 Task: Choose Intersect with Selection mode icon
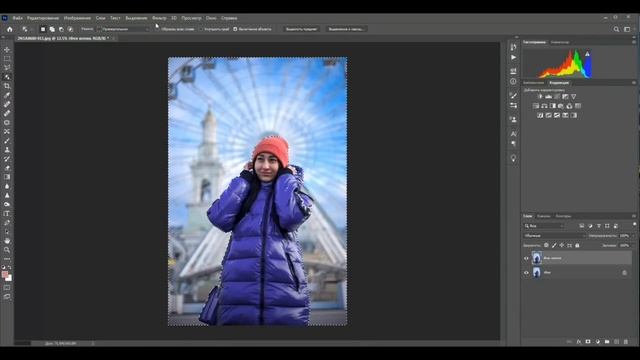[70, 29]
